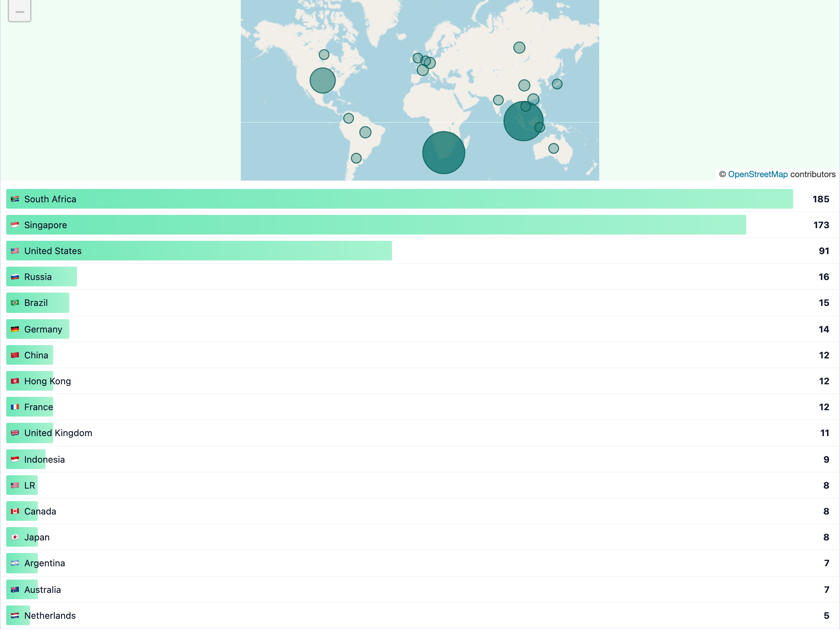Select the Singapore country label

tap(45, 225)
